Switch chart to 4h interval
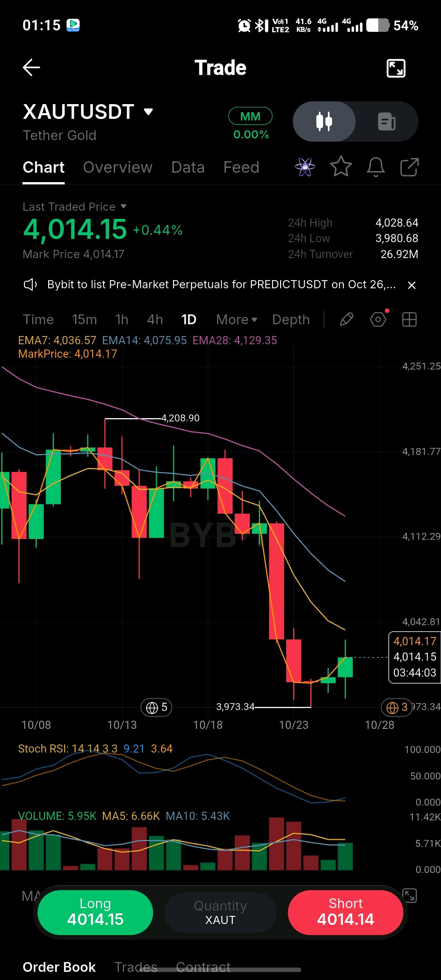 [155, 319]
